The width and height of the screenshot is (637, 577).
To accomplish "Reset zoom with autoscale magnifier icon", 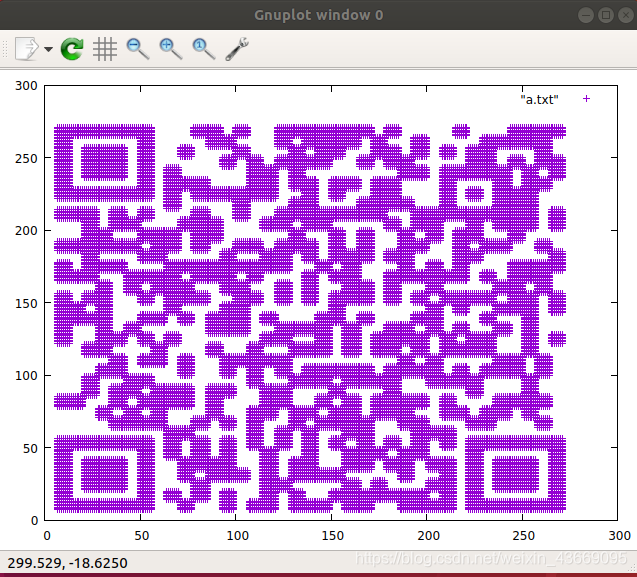I will coord(204,49).
